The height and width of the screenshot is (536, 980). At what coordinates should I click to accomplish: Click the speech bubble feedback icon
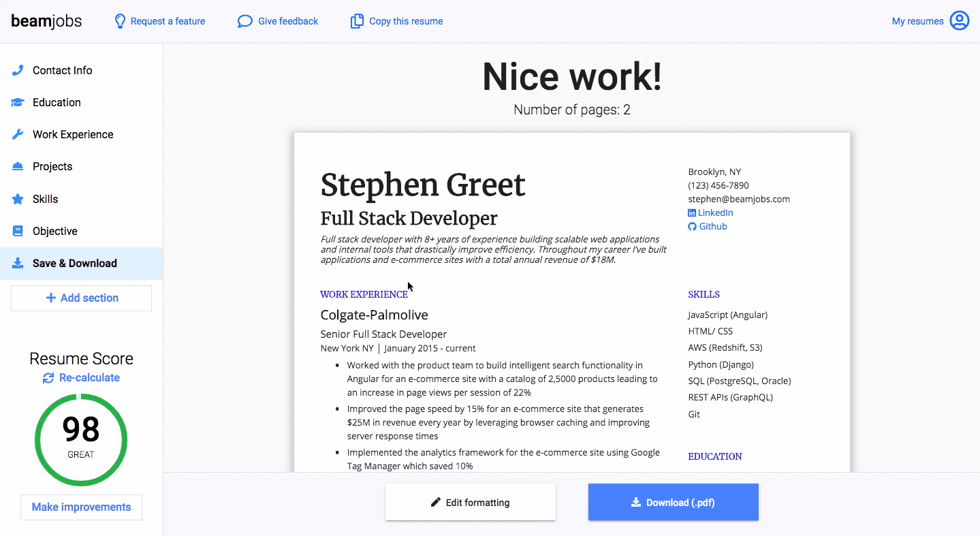244,21
